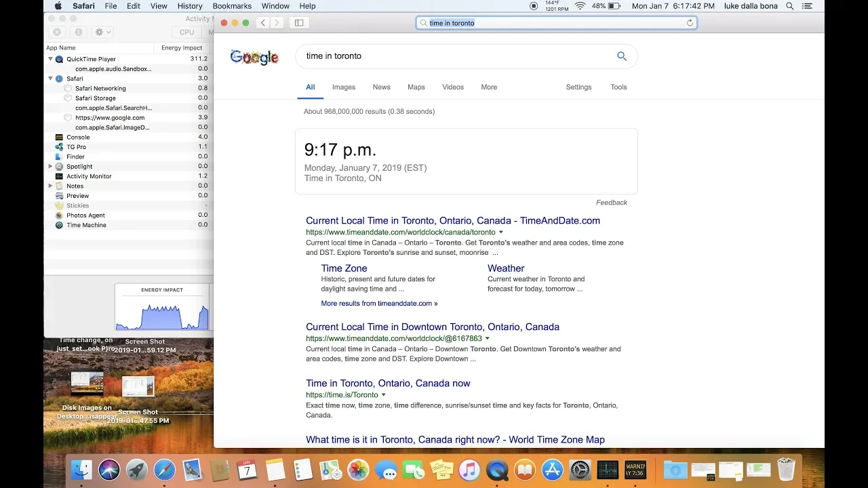Open dropdown arrow beside time.is/Toronto URL
This screenshot has width=868, height=488.
[x=384, y=395]
